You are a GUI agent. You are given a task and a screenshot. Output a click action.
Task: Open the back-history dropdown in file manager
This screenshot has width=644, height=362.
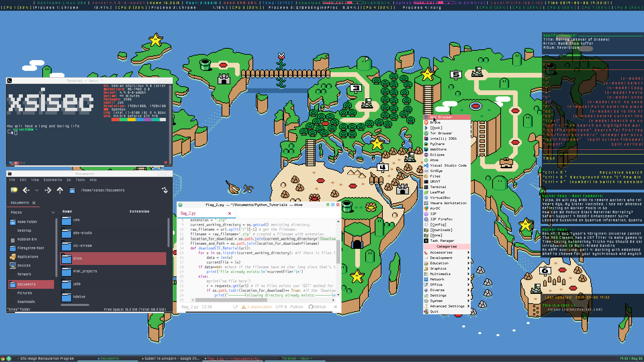point(37,190)
